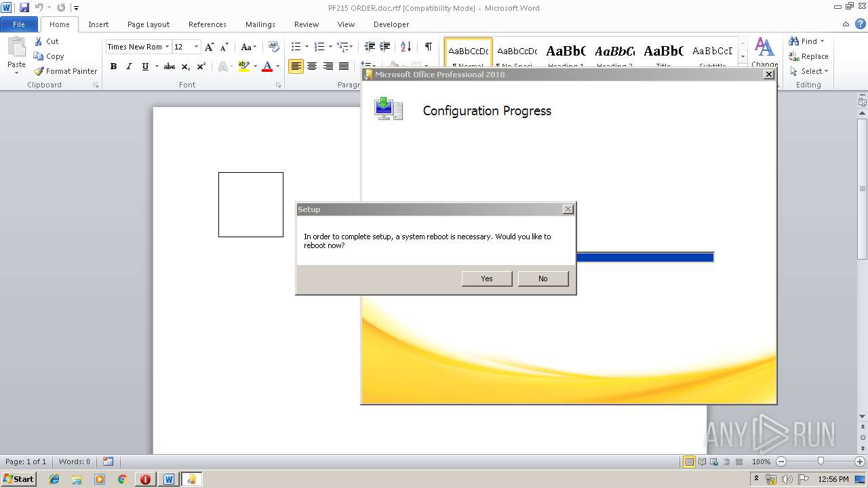Justify the text
Screen dimensions: 868x488
(x=344, y=66)
